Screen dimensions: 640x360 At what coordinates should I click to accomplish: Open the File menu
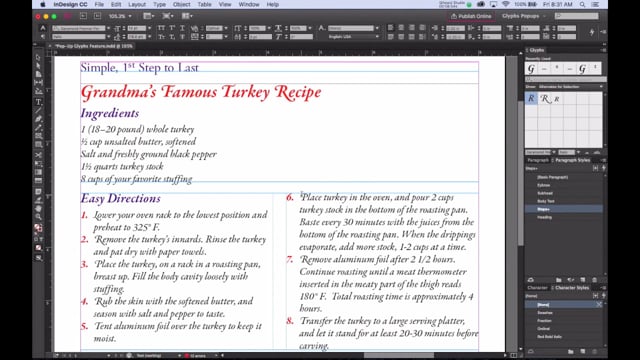[99, 4]
